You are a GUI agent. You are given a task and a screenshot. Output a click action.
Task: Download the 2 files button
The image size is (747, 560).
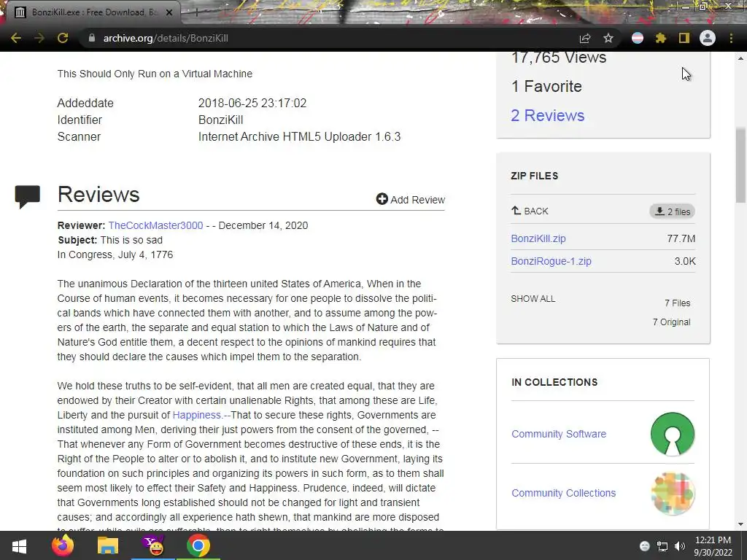672,211
